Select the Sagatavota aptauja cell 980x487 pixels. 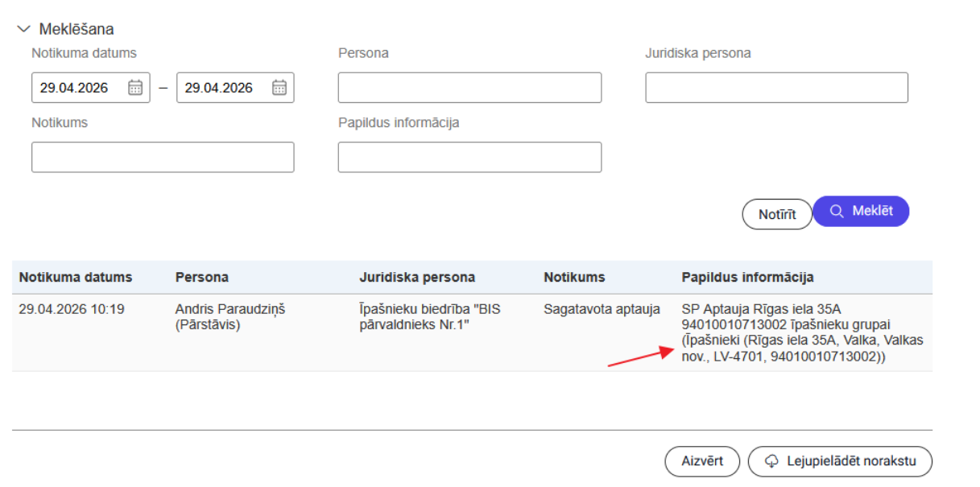[602, 308]
